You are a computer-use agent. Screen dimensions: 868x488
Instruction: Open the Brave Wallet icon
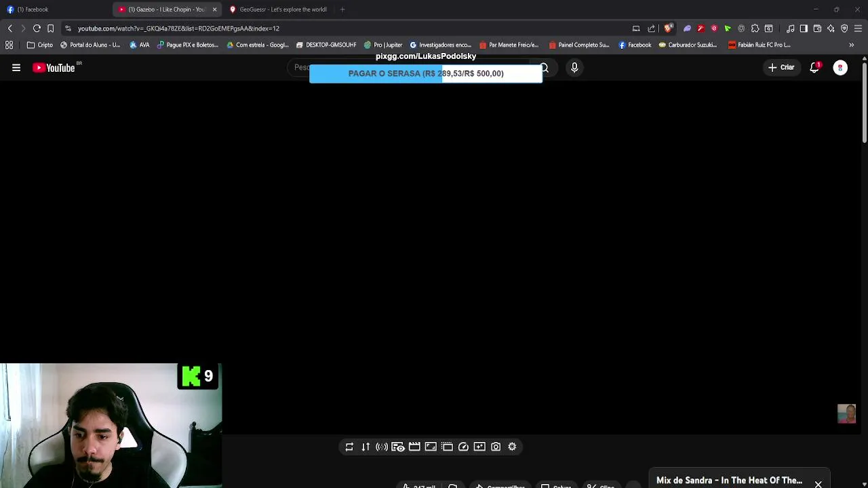pos(817,28)
